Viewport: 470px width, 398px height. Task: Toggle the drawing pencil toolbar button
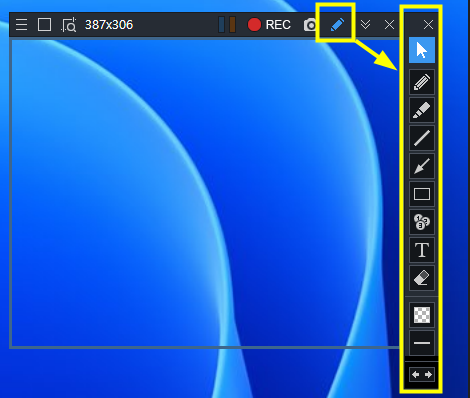(337, 25)
